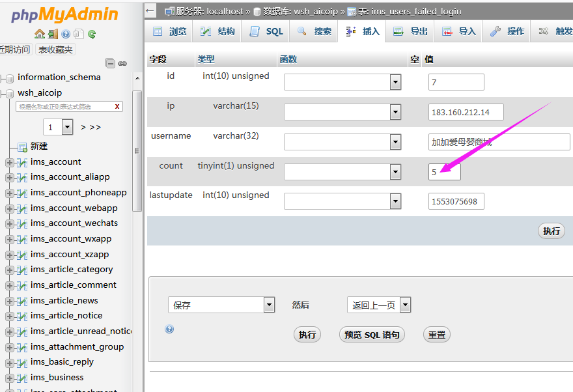This screenshot has width=573, height=392.
Task: Reload navigation panel with green refresh icon
Action: pyautogui.click(x=92, y=34)
